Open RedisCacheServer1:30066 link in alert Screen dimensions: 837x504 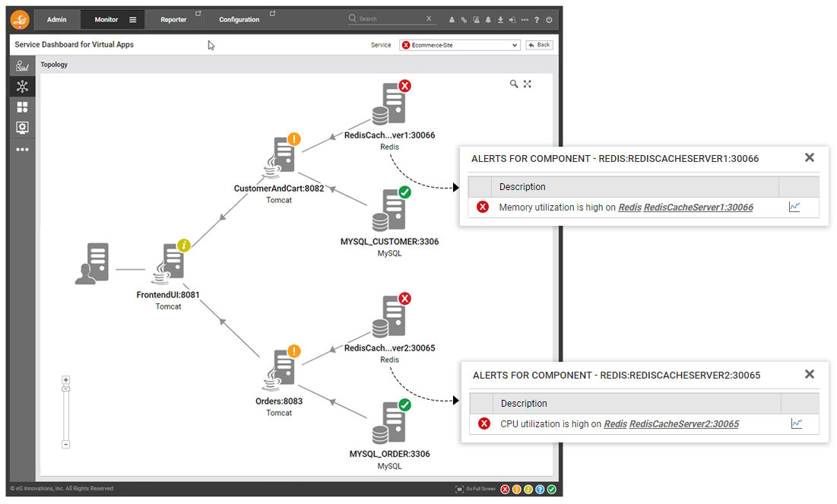[x=698, y=208]
